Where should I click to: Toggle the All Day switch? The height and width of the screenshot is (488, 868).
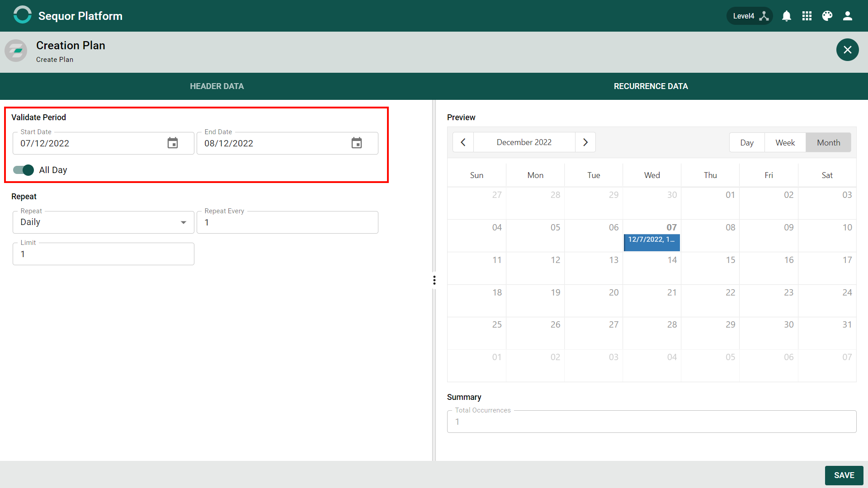tap(24, 170)
